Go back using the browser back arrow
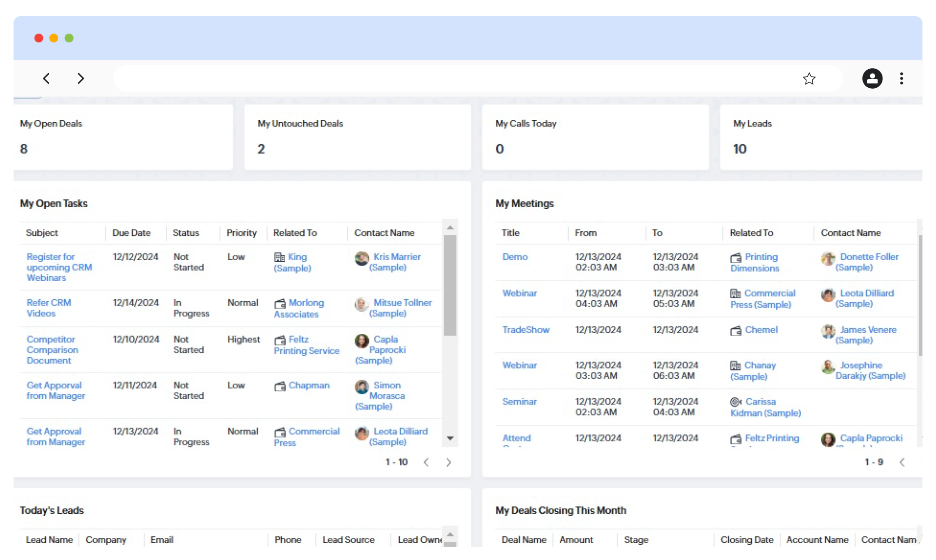This screenshot has height=560, width=936. click(x=46, y=78)
